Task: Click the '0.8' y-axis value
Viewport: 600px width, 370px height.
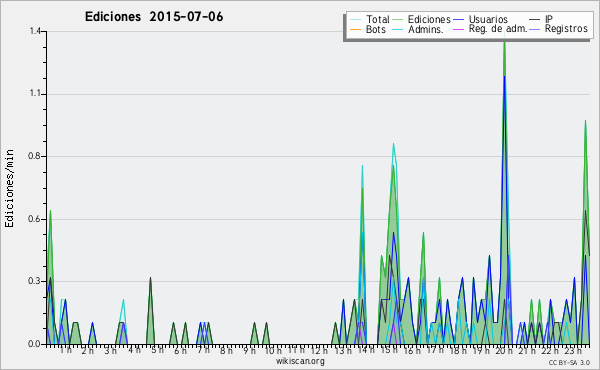Action: click(x=35, y=156)
